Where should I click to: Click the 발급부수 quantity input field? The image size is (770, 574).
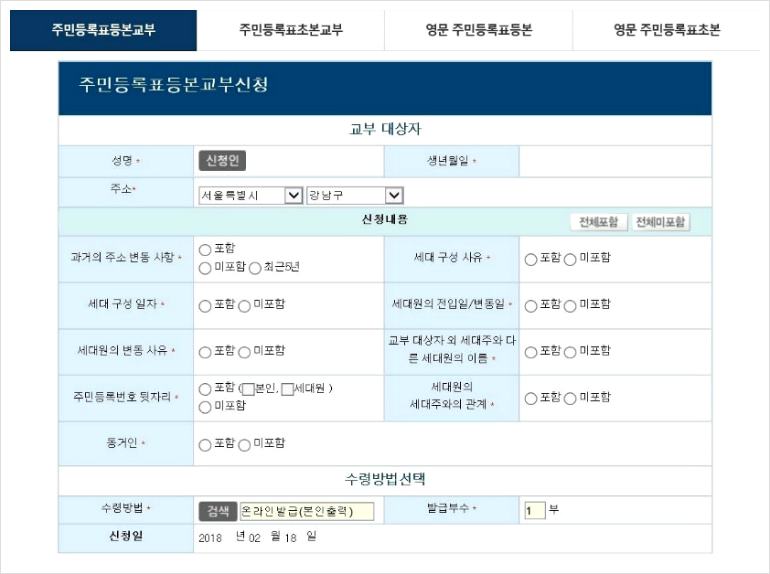pyautogui.click(x=535, y=510)
